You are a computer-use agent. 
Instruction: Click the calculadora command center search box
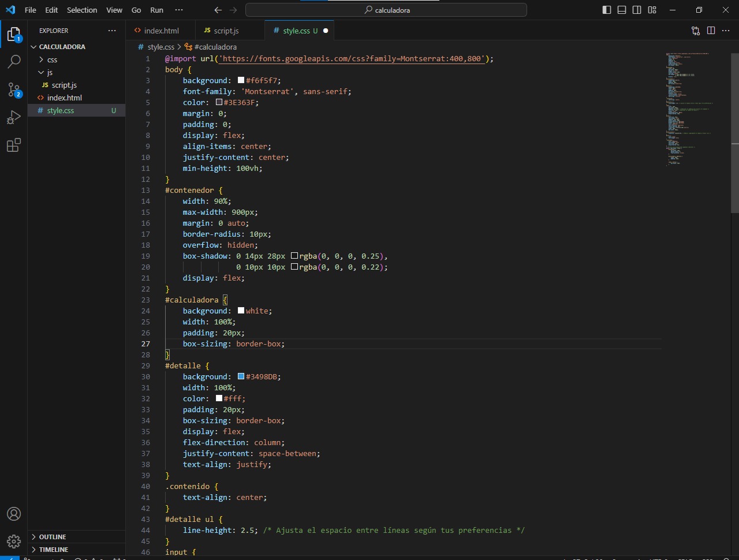click(x=386, y=10)
